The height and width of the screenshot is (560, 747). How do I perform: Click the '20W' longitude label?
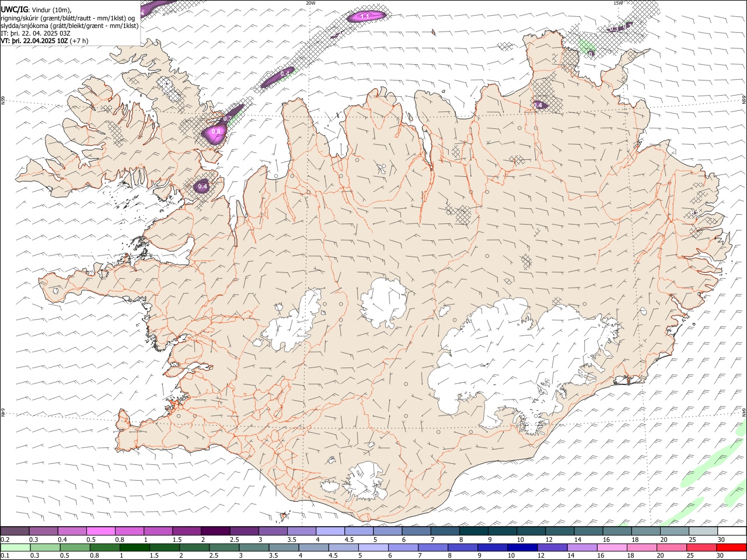pos(311,3)
